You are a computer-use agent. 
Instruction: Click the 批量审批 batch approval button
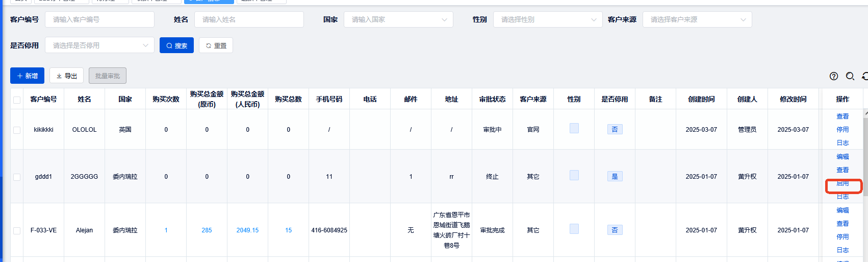click(107, 76)
